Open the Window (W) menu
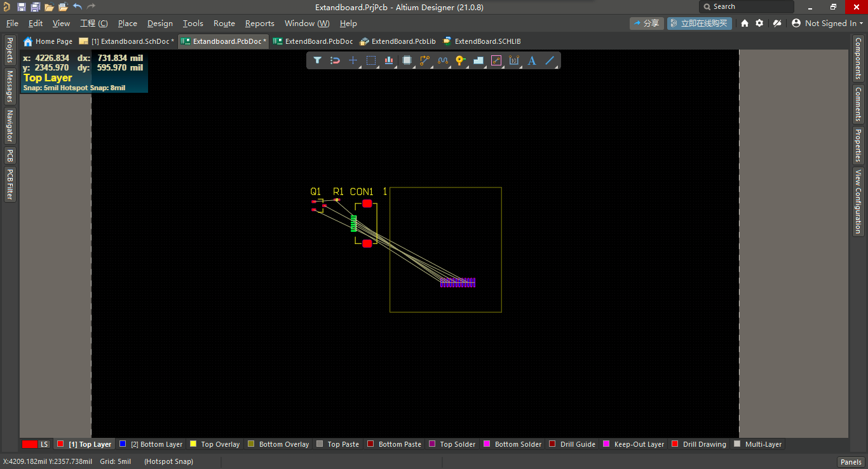The width and height of the screenshot is (868, 469). click(307, 23)
